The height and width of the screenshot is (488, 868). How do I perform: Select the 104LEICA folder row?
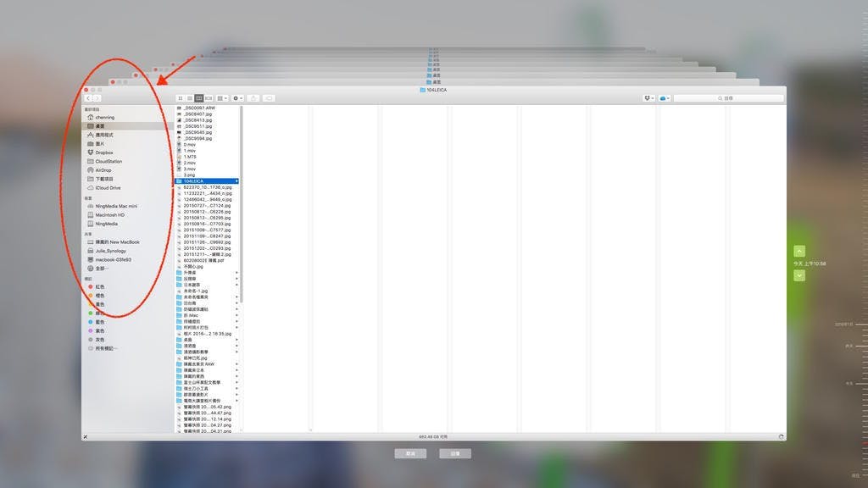point(207,181)
